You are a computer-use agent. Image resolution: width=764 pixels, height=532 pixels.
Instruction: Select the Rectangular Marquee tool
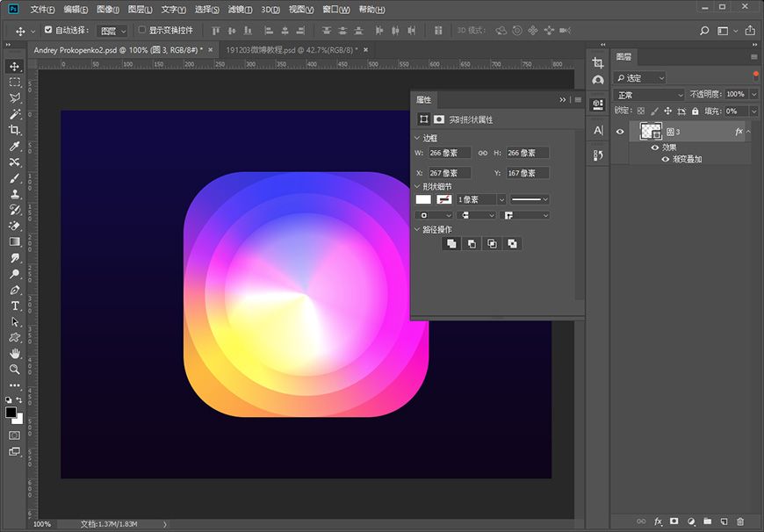15,83
